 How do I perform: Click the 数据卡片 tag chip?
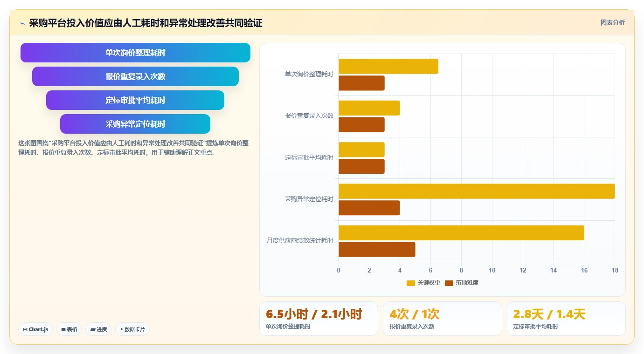point(132,329)
